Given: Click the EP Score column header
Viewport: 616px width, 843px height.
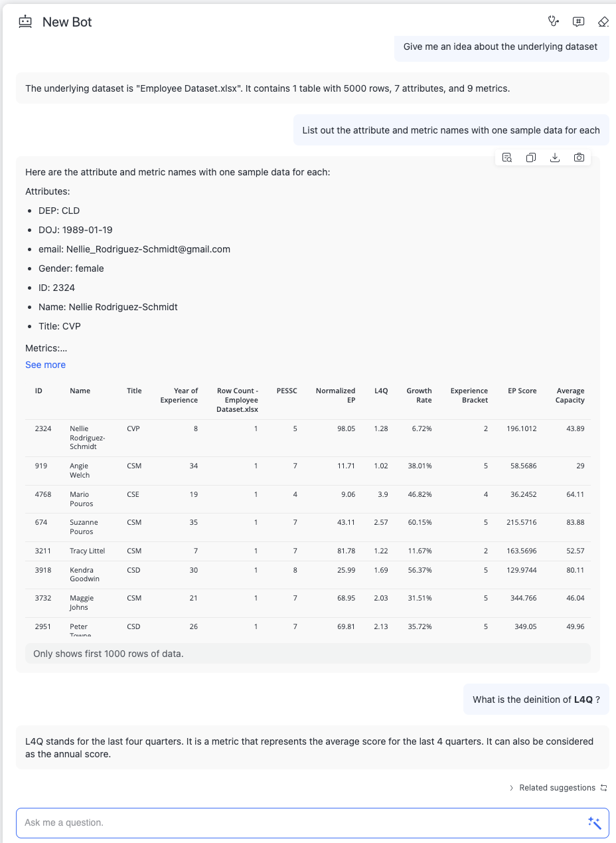Looking at the screenshot, I should (522, 391).
